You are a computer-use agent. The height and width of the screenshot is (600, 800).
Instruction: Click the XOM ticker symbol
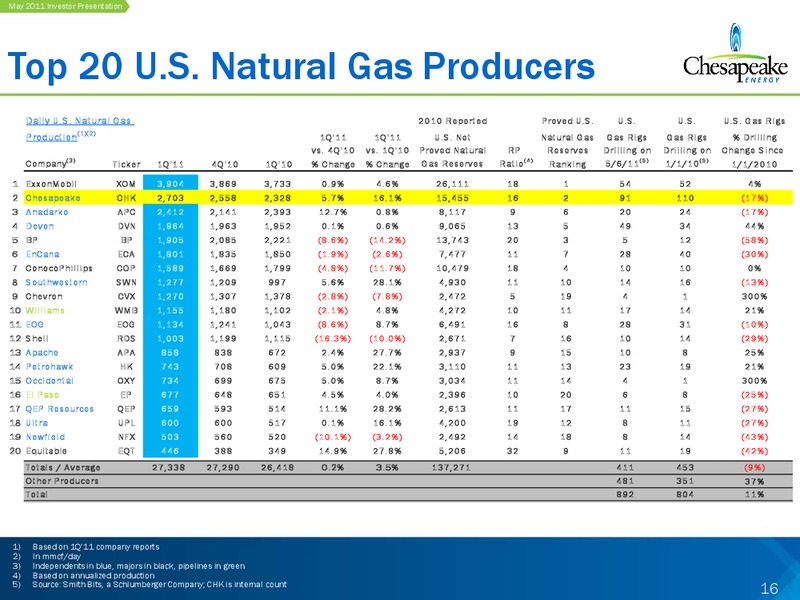pos(126,184)
